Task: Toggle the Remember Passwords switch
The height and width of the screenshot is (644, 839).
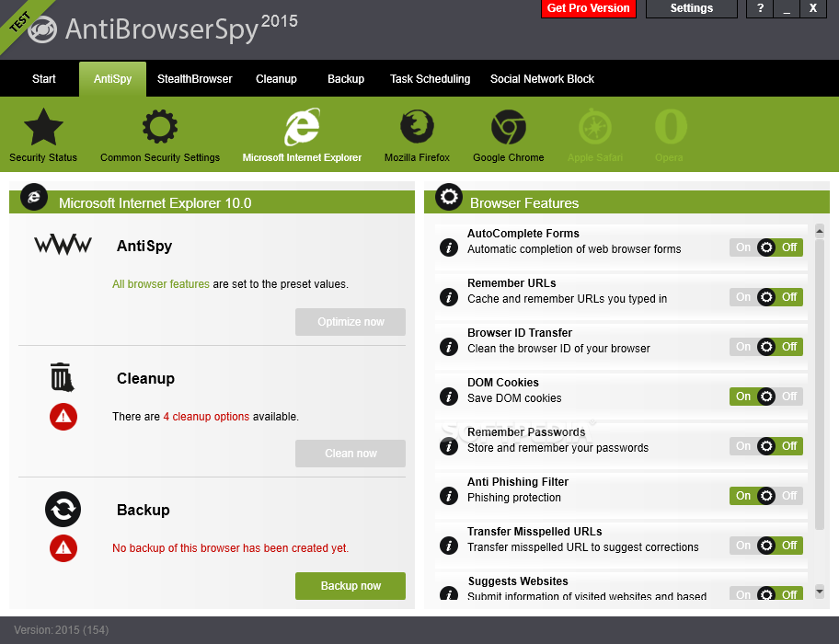Action: pos(766,446)
